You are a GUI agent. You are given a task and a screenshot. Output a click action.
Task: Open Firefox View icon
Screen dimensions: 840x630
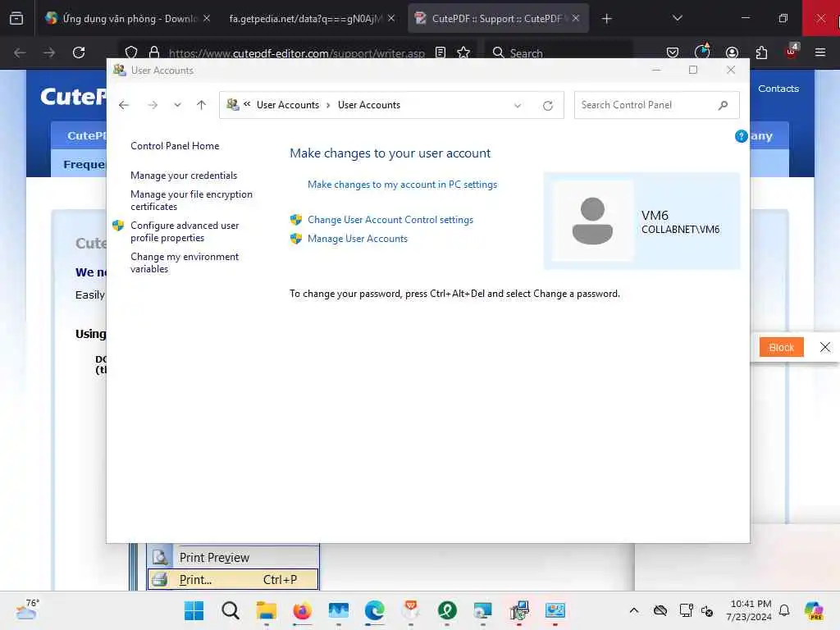point(16,18)
